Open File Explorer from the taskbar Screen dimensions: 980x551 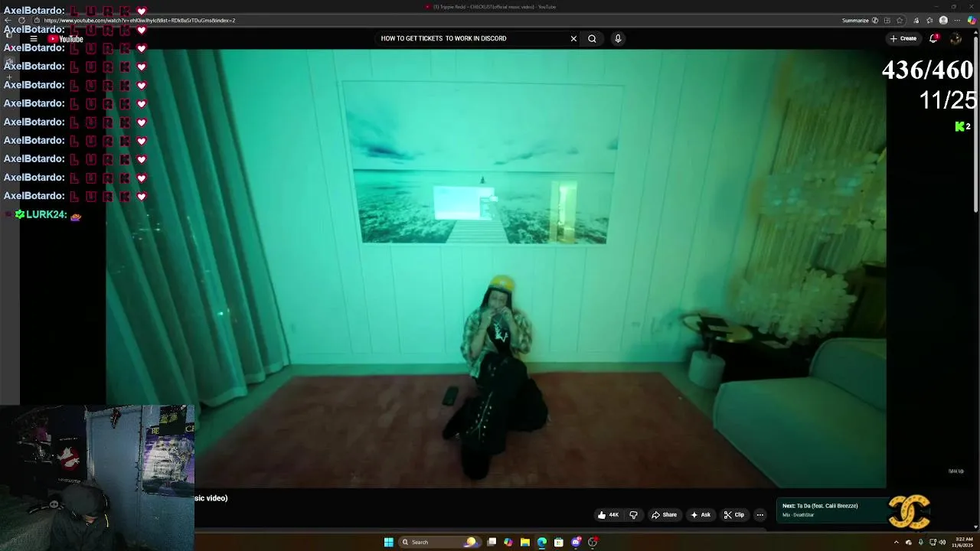pyautogui.click(x=525, y=542)
